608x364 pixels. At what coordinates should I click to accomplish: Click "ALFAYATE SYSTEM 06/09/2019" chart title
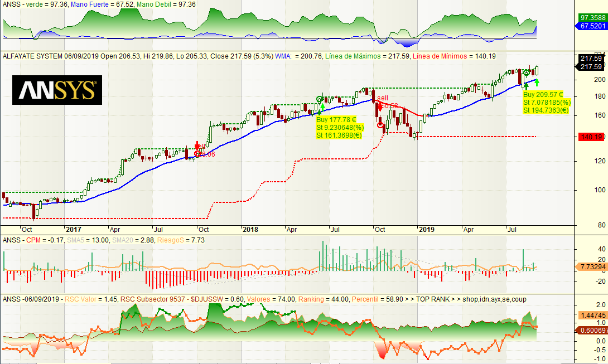pyautogui.click(x=50, y=56)
